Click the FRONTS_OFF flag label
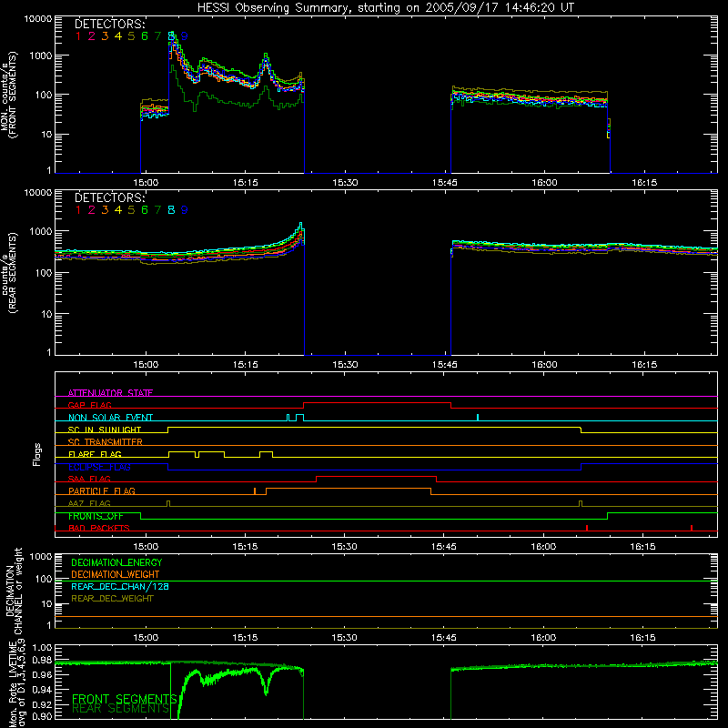Screen dimensions: 728x728 pyautogui.click(x=96, y=516)
